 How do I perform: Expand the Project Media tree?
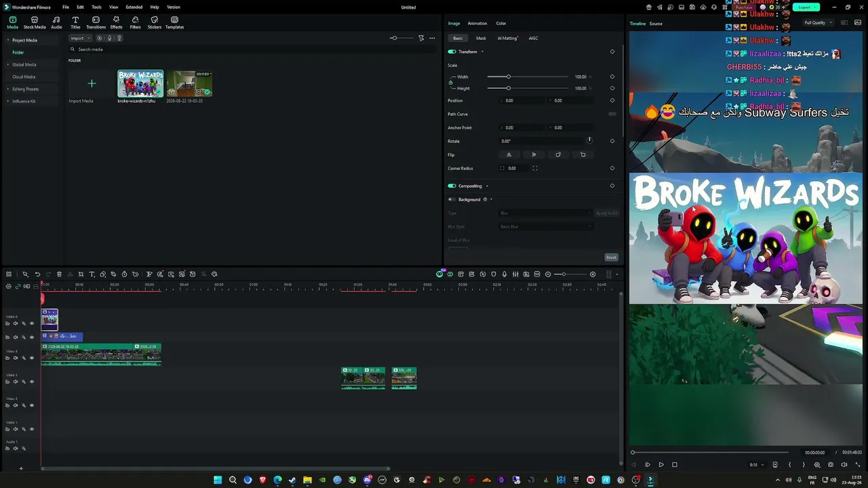pos(9,40)
